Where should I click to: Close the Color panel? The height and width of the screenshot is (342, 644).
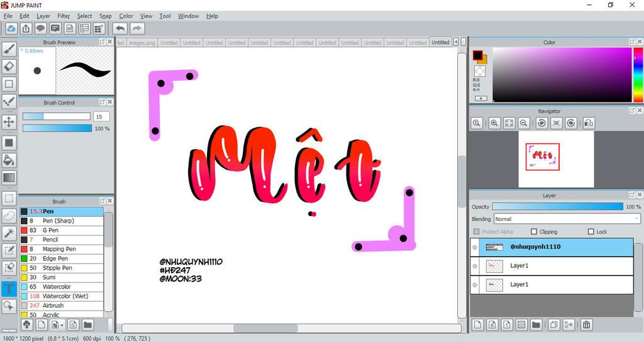coord(640,41)
